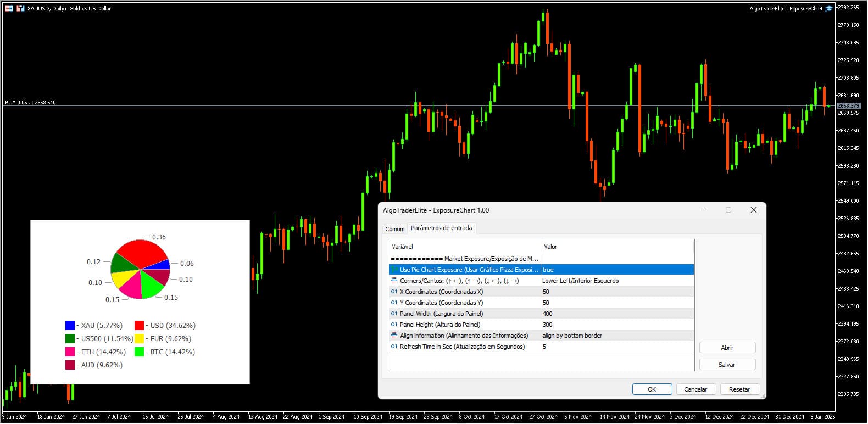Edit the Panel Width value 400
This screenshot has width=868, height=424.
(617, 314)
